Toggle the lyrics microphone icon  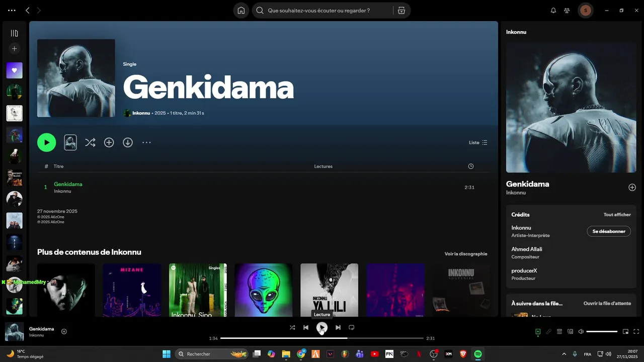[549, 331]
